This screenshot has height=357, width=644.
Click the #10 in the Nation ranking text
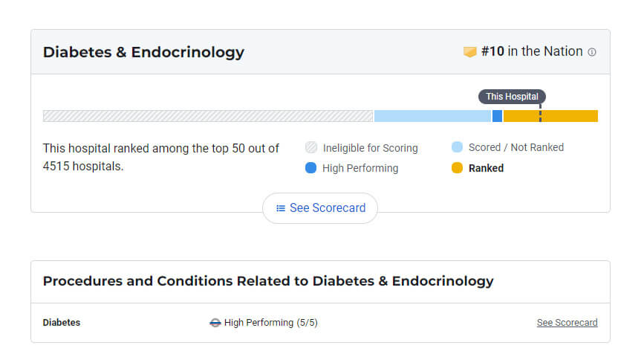(x=532, y=51)
